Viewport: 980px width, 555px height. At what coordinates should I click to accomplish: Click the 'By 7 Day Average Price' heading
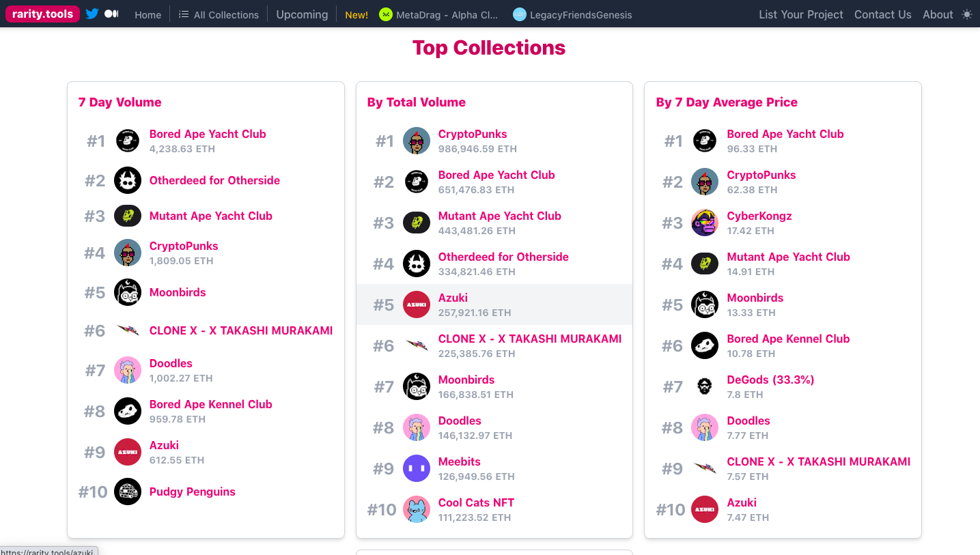727,102
